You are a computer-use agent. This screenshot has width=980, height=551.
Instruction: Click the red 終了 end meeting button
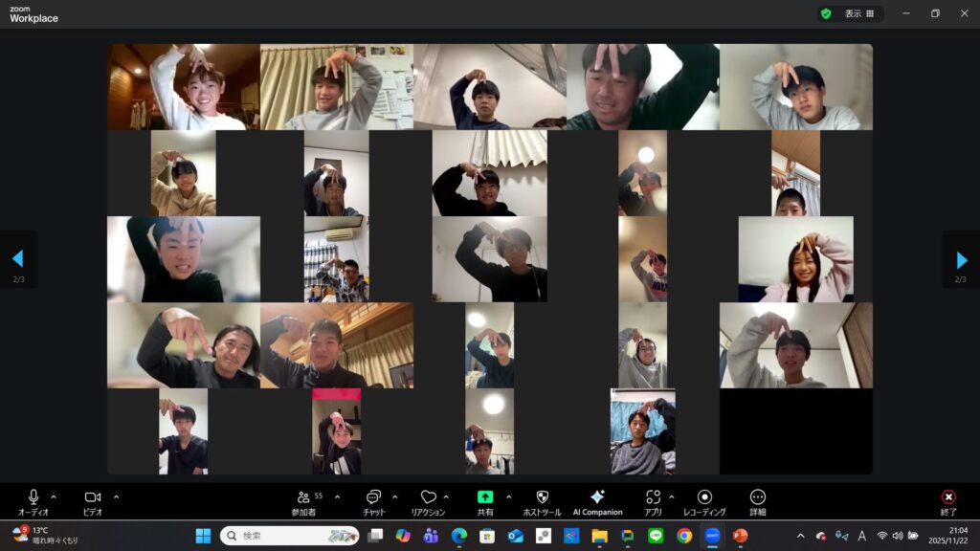(948, 497)
